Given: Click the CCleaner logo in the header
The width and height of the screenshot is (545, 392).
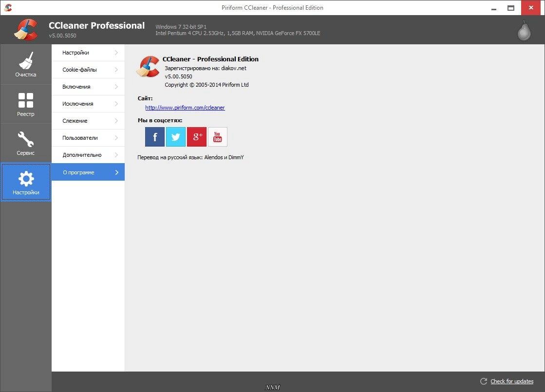Looking at the screenshot, I should (26, 30).
